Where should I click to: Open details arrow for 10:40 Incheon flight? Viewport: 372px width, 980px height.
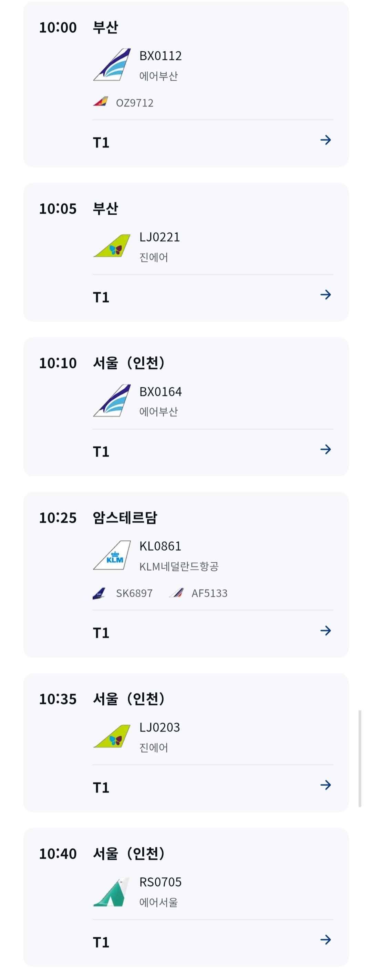click(x=325, y=940)
